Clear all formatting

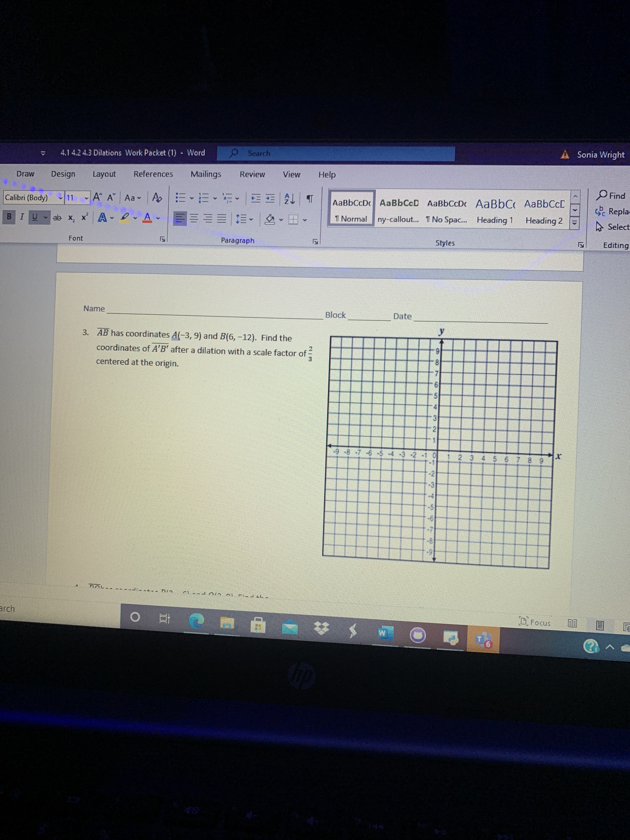pos(156,197)
